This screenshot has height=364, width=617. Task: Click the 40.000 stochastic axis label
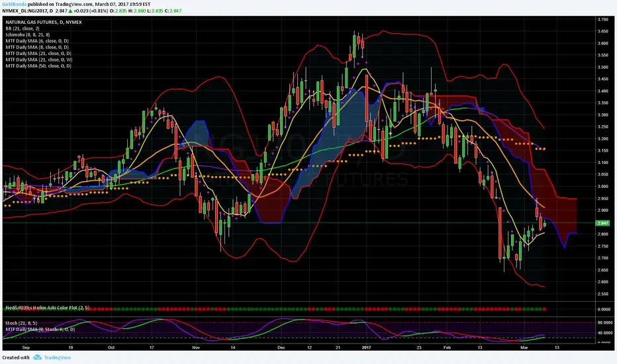[604, 333]
